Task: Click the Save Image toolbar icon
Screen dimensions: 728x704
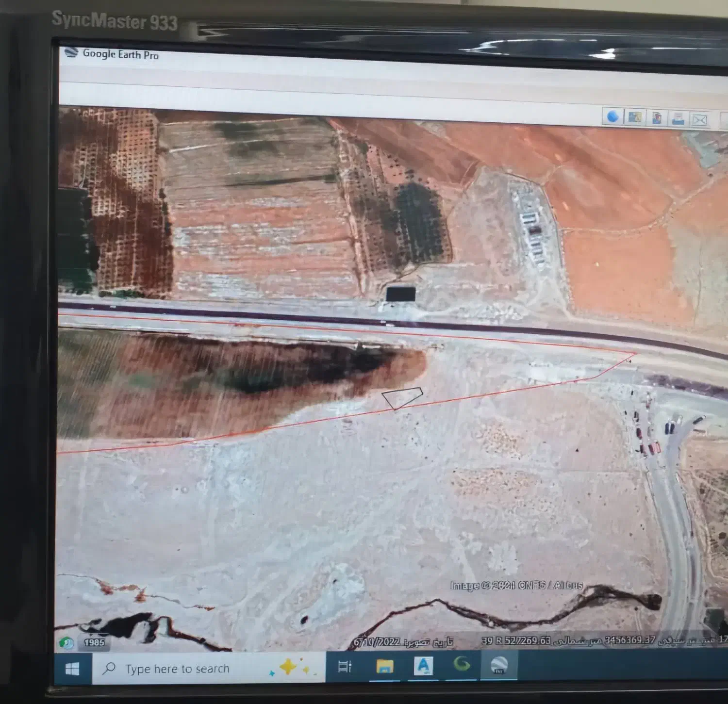Action: pos(657,118)
